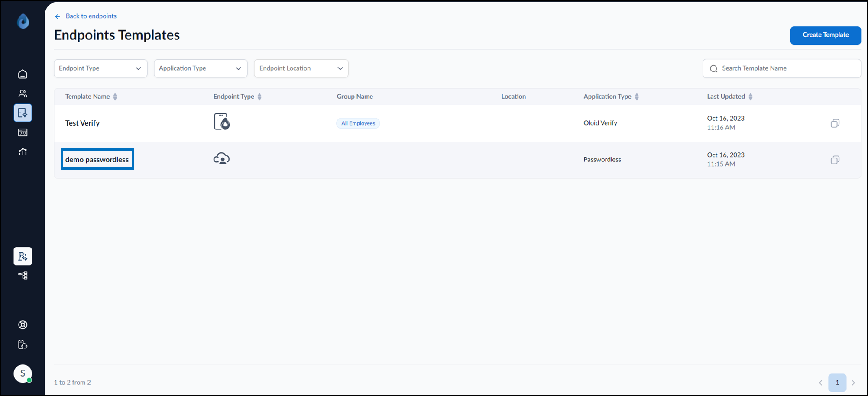Image resolution: width=868 pixels, height=396 pixels.
Task: Click the back arrow icon
Action: (58, 16)
